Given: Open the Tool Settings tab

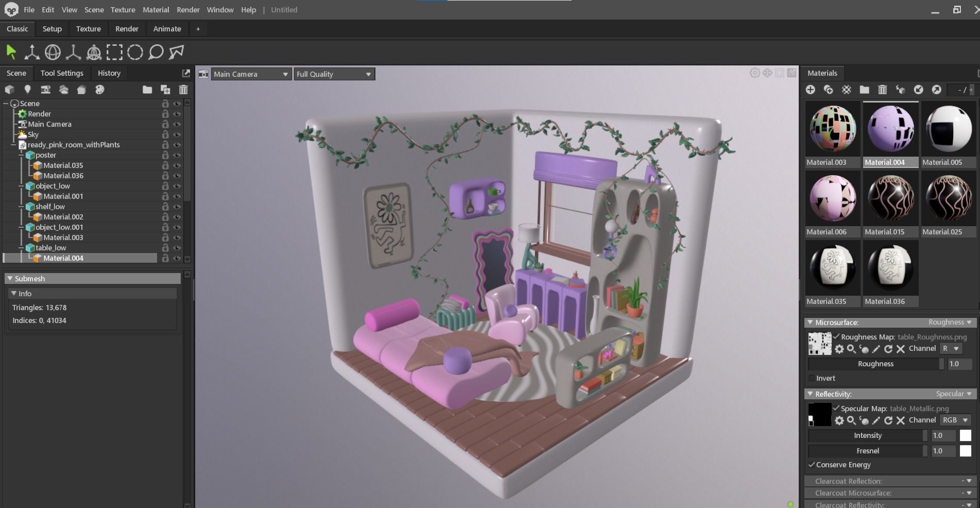Looking at the screenshot, I should pos(61,73).
